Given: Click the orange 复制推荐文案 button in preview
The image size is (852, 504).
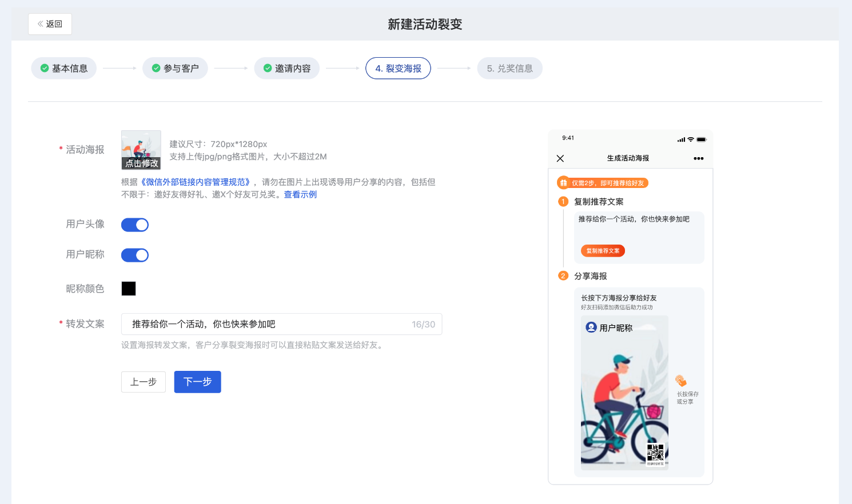Looking at the screenshot, I should point(603,251).
